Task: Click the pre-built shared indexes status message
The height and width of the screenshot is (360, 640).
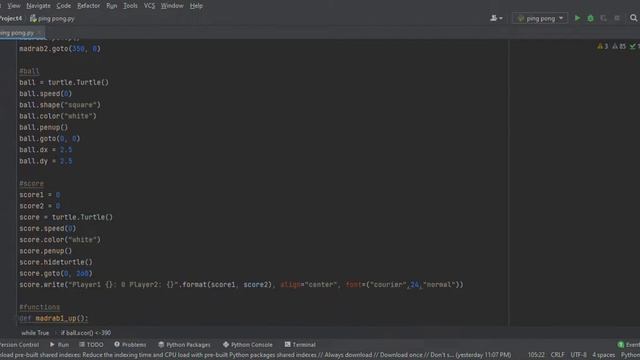Action: point(256,355)
